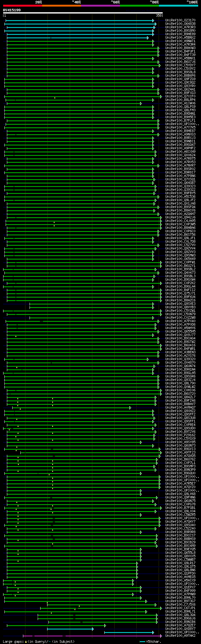Click the UniRef100_A5AIX9 label

(x=180, y=581)
